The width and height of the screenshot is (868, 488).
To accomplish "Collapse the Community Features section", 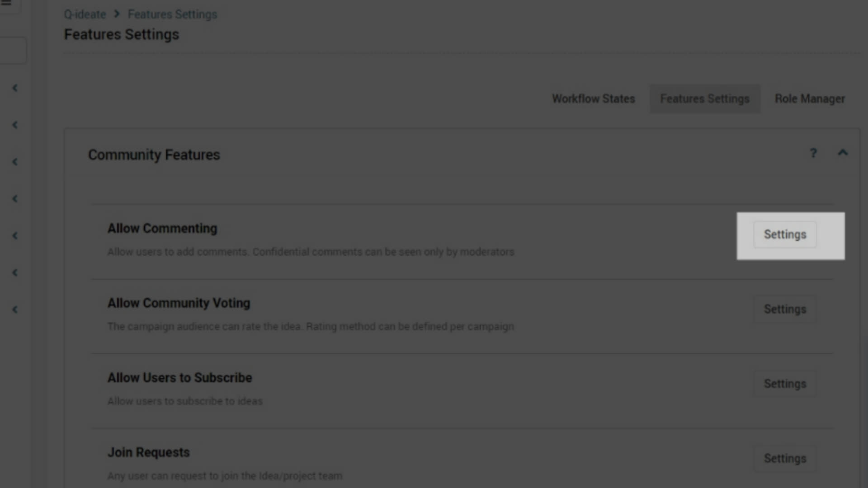I will [843, 153].
